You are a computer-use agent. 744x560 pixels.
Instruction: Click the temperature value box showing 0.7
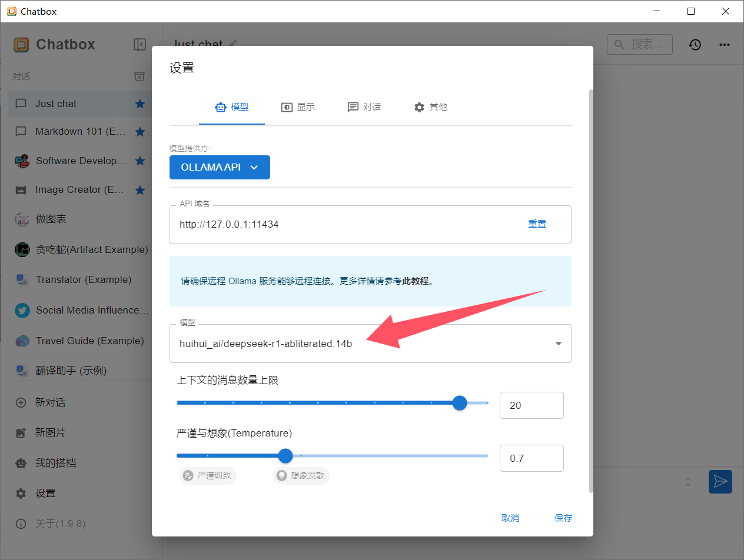tap(532, 458)
